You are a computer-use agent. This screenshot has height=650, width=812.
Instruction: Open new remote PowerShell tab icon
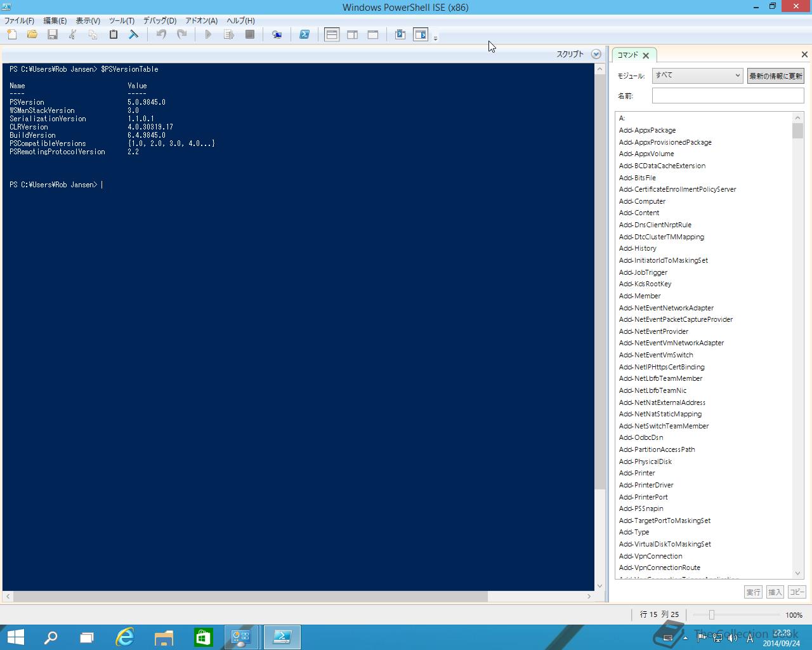pyautogui.click(x=277, y=34)
